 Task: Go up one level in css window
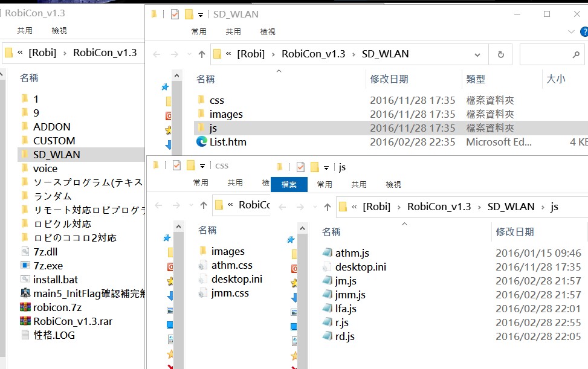203,205
